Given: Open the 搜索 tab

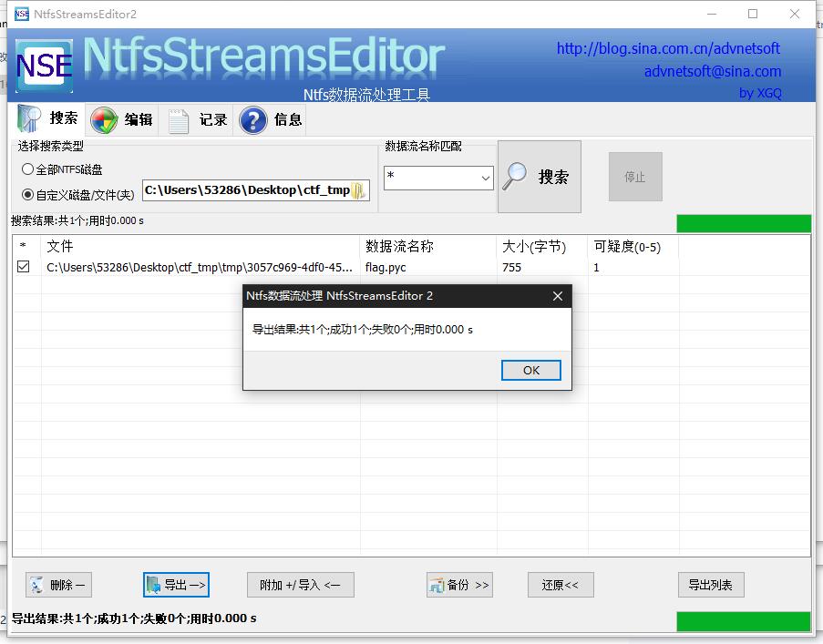Looking at the screenshot, I should click(47, 119).
